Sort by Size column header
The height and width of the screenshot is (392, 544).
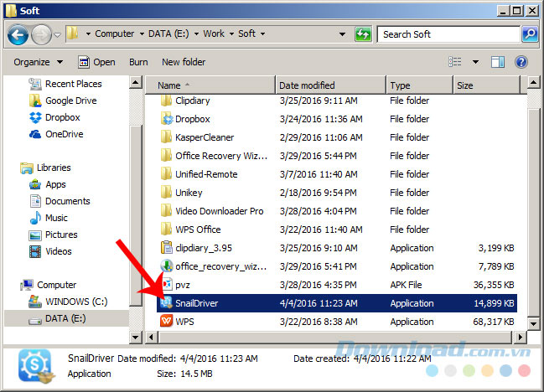pos(486,85)
